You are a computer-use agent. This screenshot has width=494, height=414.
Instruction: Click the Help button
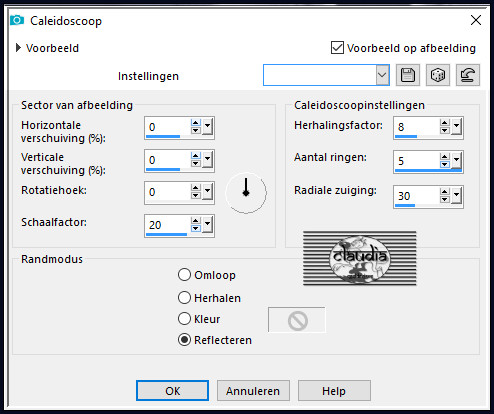coord(334,391)
